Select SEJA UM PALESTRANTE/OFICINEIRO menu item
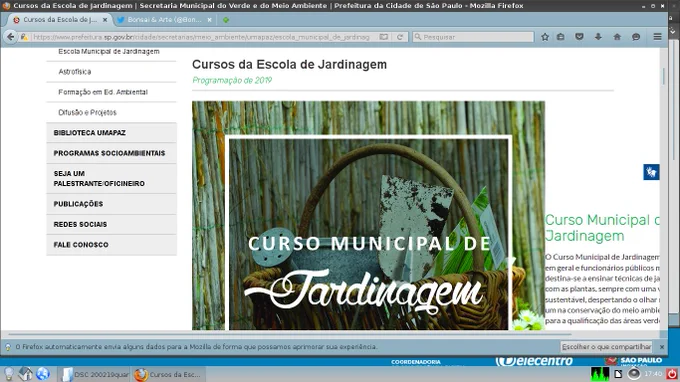The height and width of the screenshot is (382, 680). click(111, 179)
